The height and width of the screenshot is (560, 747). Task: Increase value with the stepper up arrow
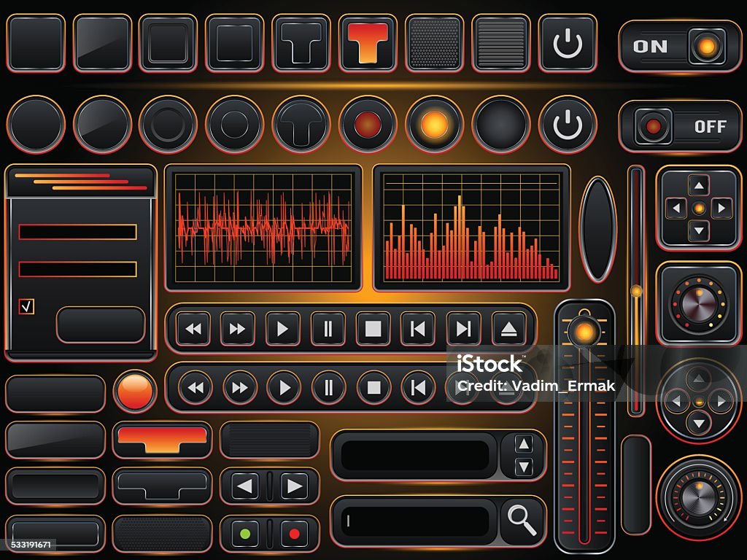point(524,444)
